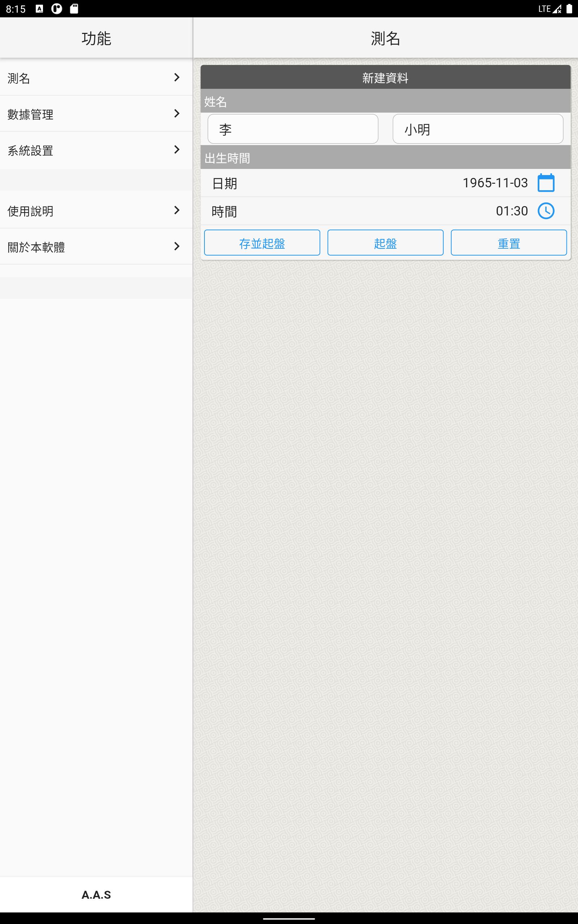Screen dimensions: 578x924
Task: Tap the date value 1965-11-03
Action: (x=495, y=183)
